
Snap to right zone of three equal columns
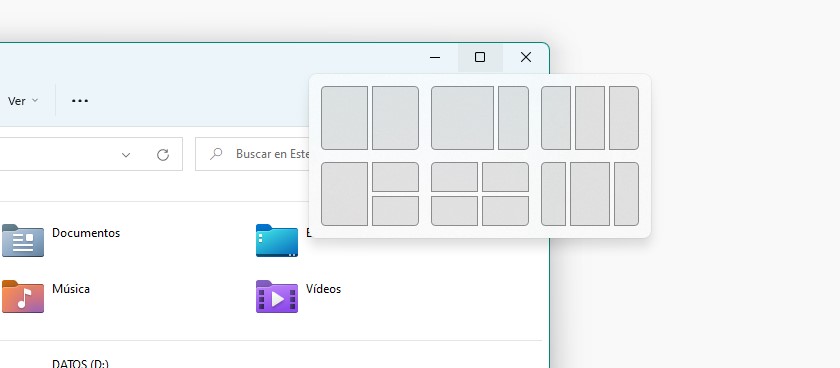coord(624,118)
